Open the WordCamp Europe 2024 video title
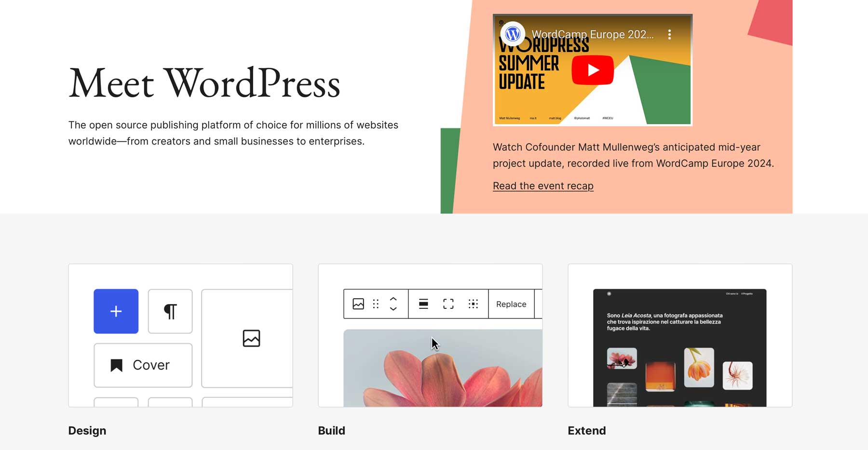Viewport: 868px width, 450px height. click(592, 34)
